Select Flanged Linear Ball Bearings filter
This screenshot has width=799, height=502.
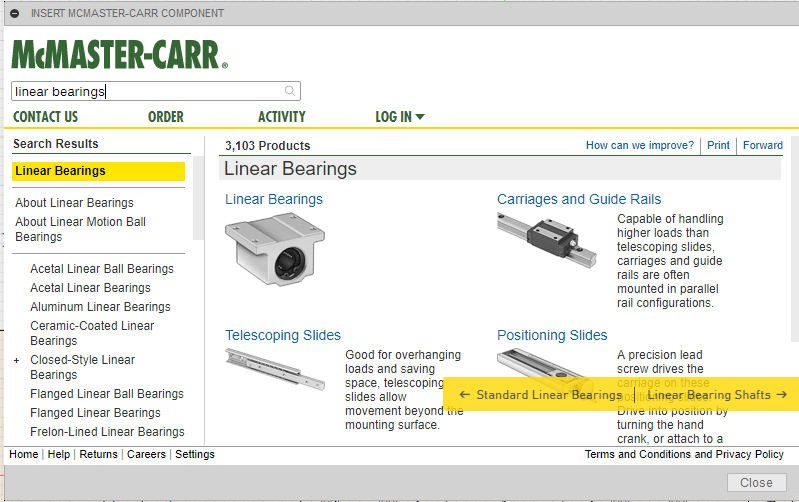(x=107, y=394)
